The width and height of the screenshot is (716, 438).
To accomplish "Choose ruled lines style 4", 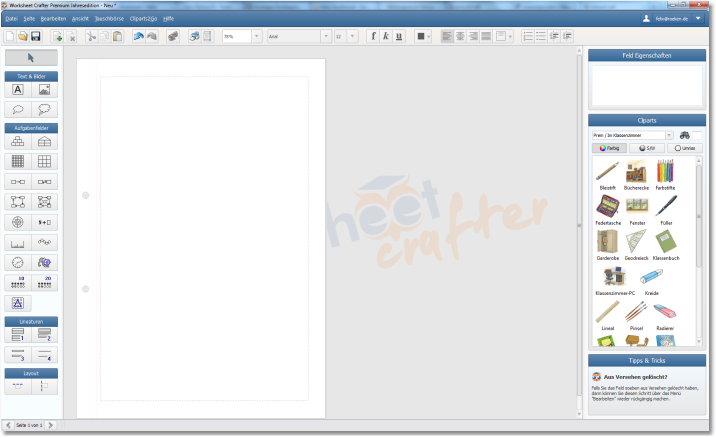I will (44, 355).
